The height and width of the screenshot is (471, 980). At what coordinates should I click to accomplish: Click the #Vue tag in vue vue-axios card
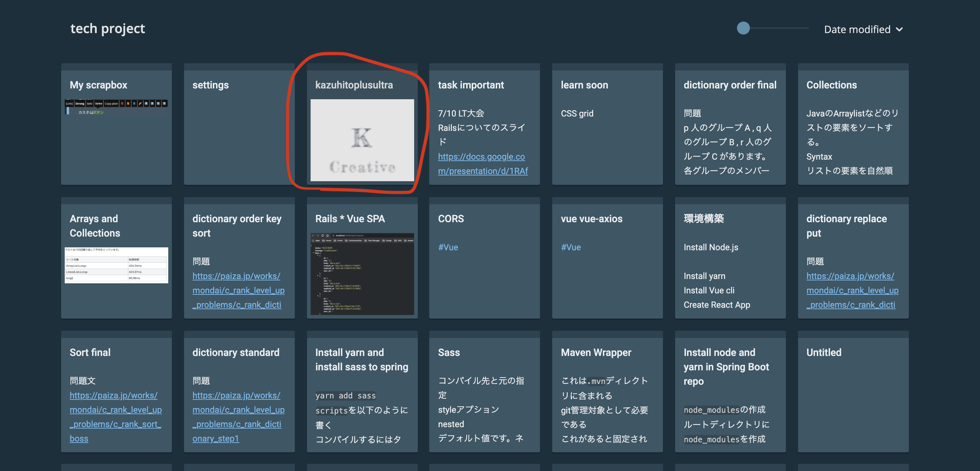pos(571,247)
